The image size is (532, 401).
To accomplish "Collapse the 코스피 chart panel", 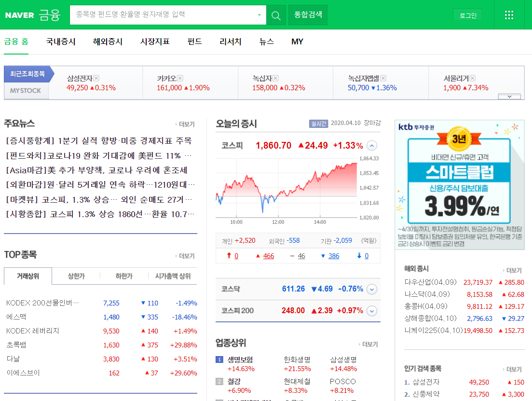I will point(372,146).
